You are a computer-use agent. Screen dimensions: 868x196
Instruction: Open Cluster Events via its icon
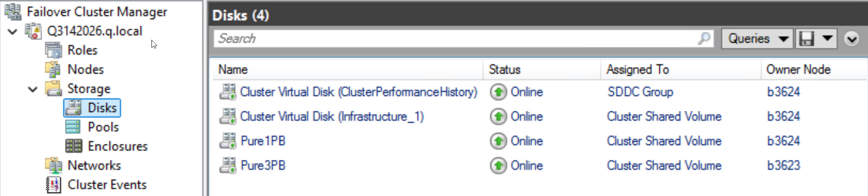53,185
